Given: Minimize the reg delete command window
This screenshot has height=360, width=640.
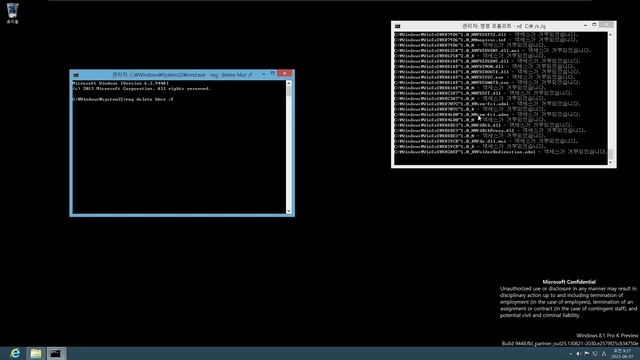Looking at the screenshot, I should point(264,74).
